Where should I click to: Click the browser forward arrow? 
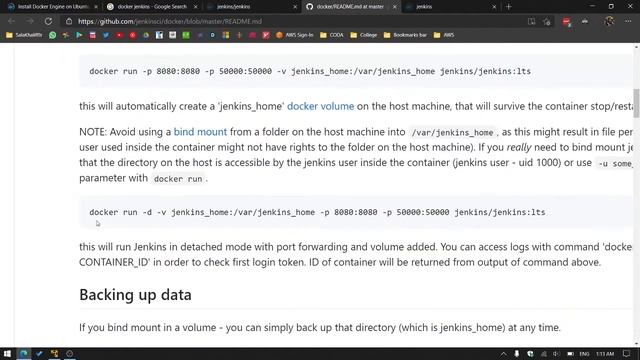30,21
